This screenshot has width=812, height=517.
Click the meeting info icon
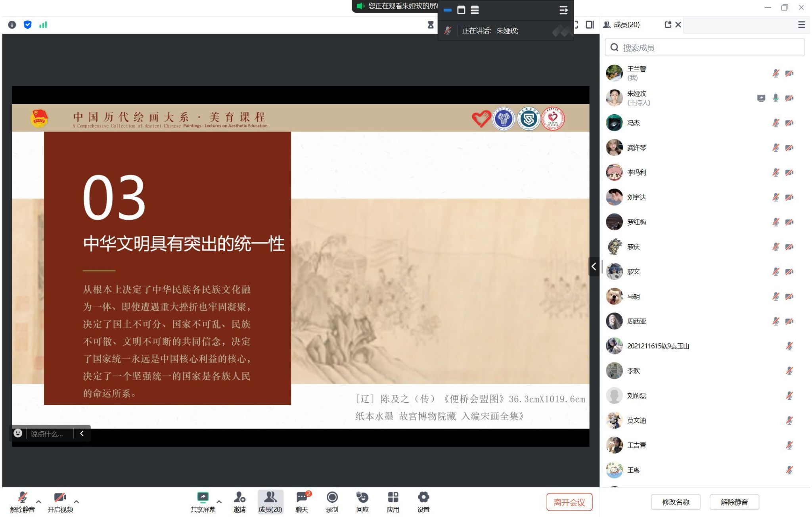coord(12,25)
